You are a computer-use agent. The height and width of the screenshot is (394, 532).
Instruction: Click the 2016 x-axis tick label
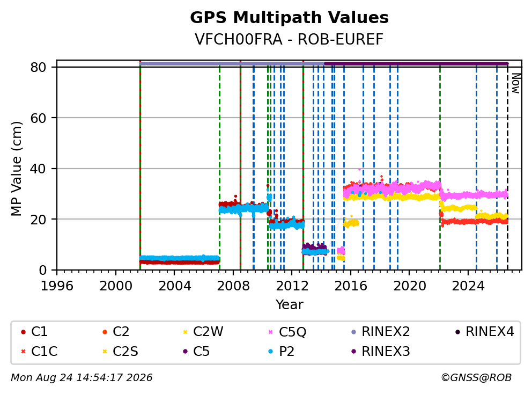351,286
